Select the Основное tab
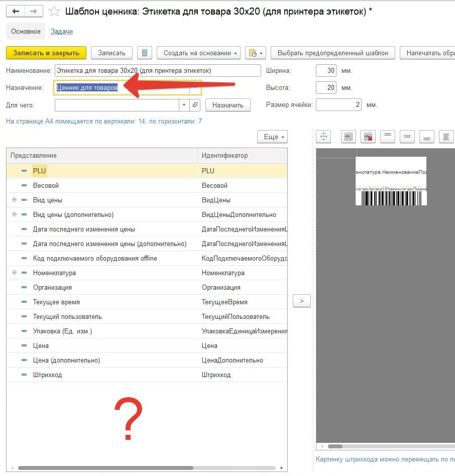Screen dimensions: 455x476 coord(26,31)
